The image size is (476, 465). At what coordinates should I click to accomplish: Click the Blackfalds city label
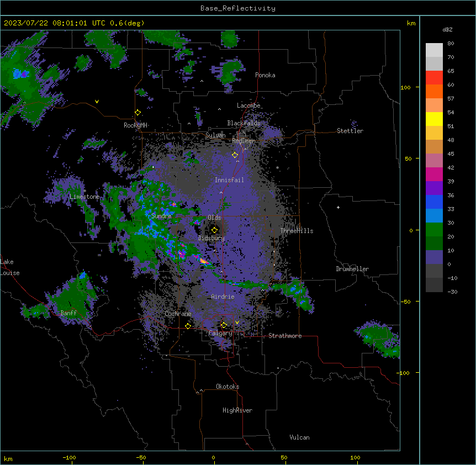tap(244, 123)
